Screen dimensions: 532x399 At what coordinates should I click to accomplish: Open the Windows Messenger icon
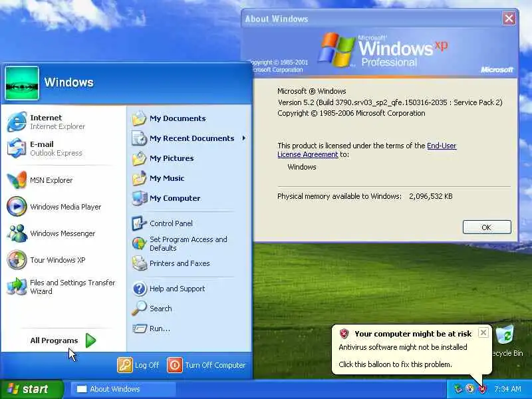17,233
